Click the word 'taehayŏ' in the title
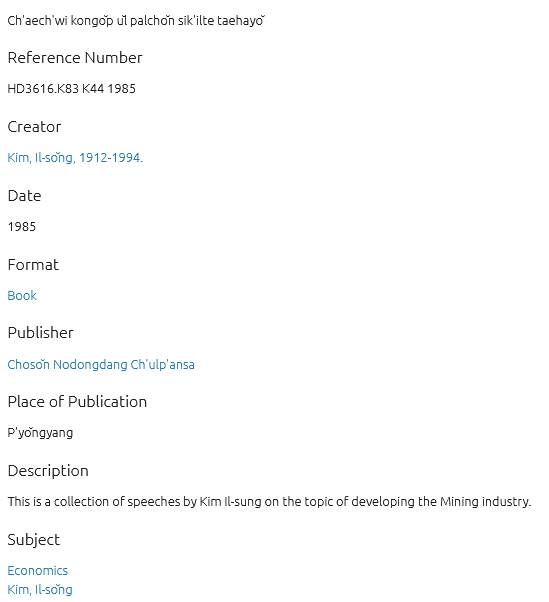 241,20
